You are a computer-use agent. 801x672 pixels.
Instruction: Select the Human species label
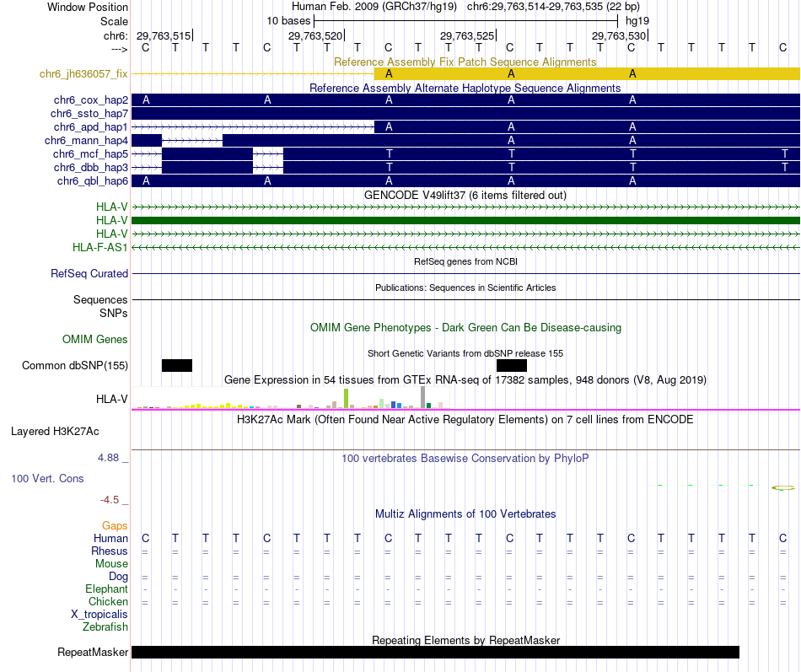coord(110,538)
